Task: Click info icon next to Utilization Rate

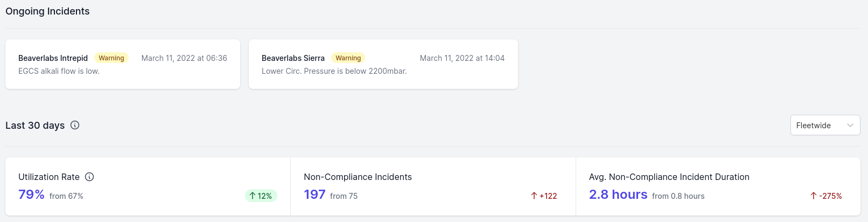Action: point(90,177)
